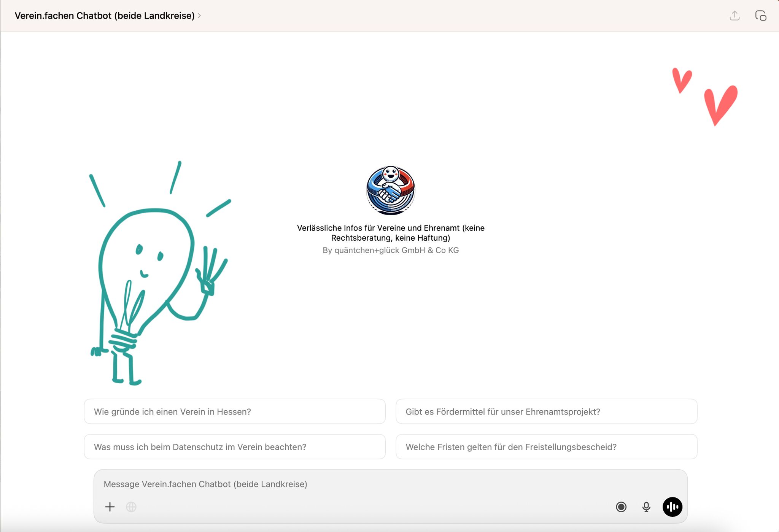The image size is (779, 532).
Task: Start voice mode with black waveform button
Action: click(x=672, y=507)
